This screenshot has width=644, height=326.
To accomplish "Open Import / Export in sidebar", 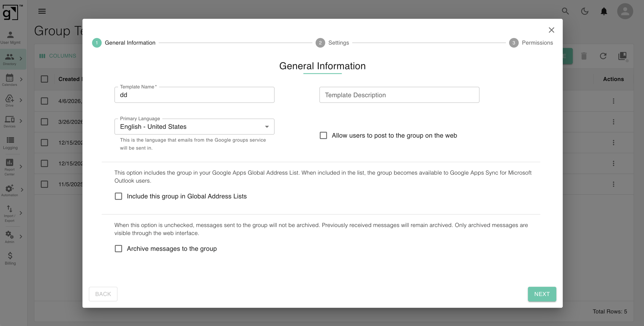I will coord(10,214).
